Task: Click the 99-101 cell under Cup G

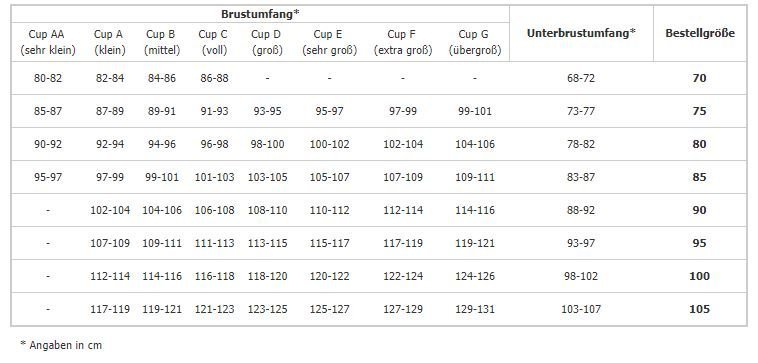Action: (x=475, y=111)
